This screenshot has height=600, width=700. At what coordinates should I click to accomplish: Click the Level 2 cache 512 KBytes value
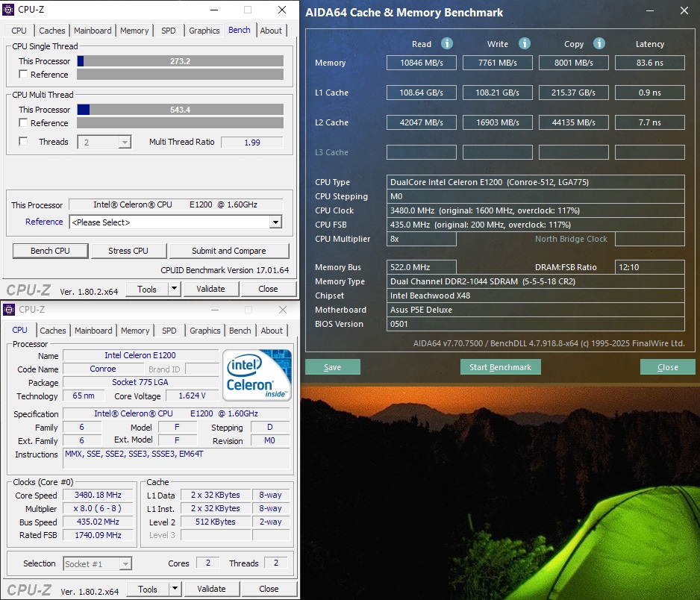216,522
